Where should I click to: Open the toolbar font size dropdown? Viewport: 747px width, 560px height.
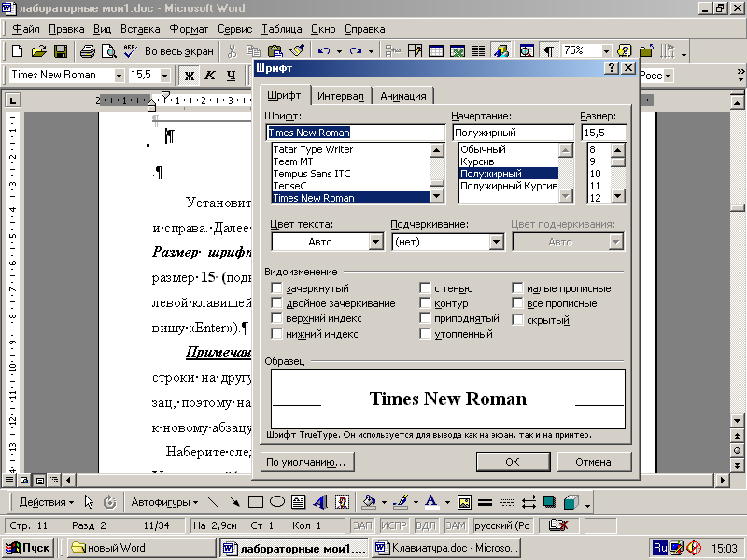tap(165, 76)
